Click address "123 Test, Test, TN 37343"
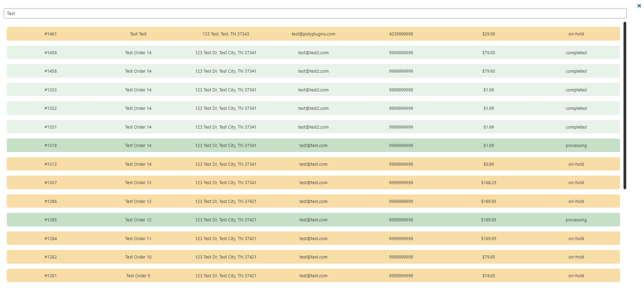The width and height of the screenshot is (644, 296). [226, 34]
